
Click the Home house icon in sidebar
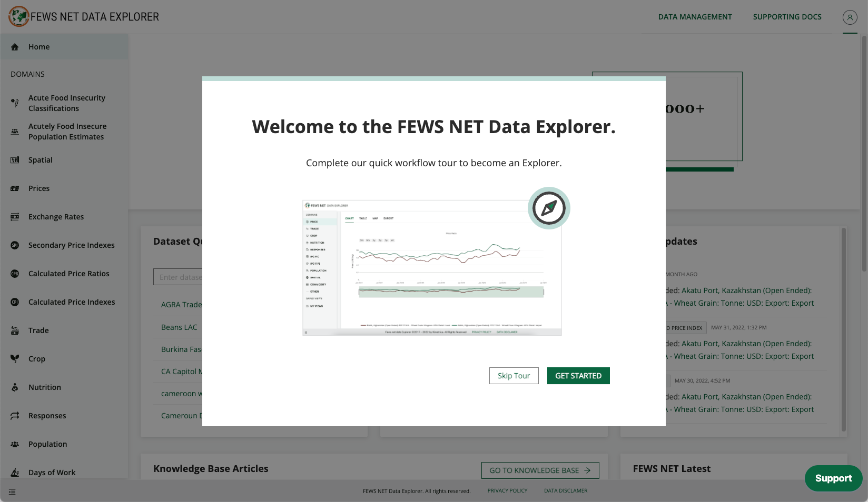click(x=15, y=47)
